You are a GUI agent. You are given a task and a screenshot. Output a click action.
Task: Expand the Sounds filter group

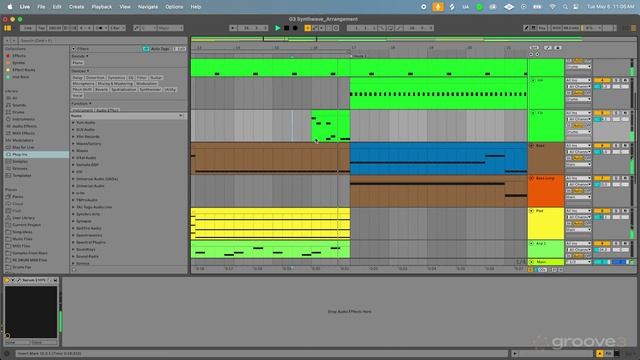pos(80,56)
